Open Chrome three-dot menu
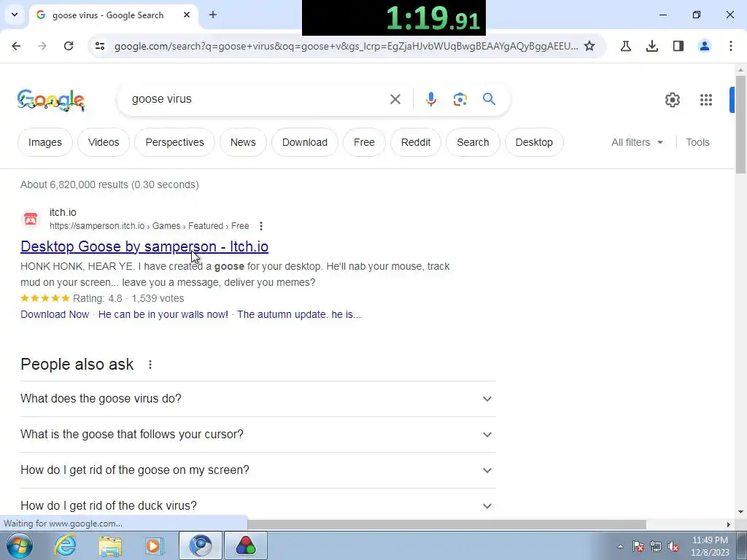The image size is (747, 560). tap(731, 46)
